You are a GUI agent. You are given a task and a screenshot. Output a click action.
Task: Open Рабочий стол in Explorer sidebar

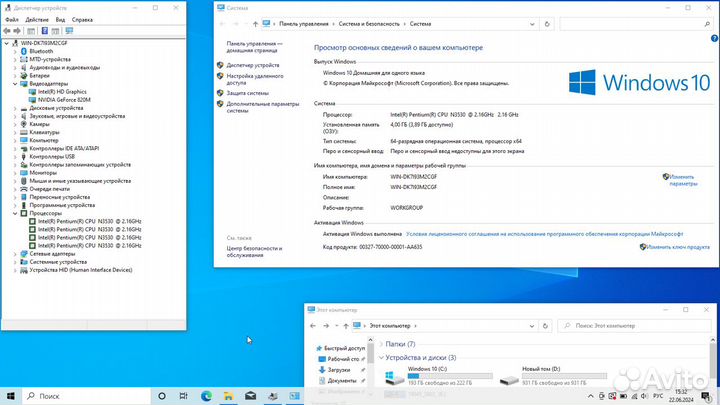(x=339, y=359)
